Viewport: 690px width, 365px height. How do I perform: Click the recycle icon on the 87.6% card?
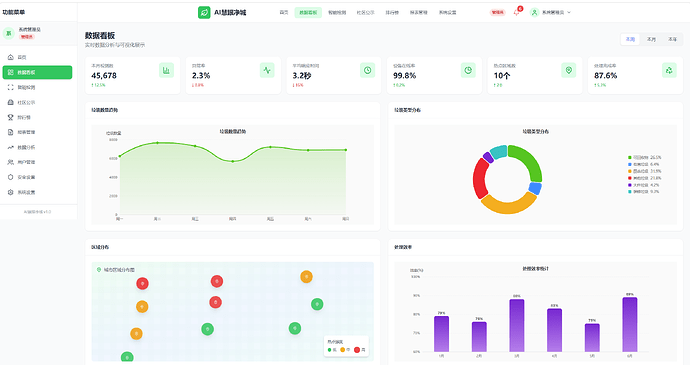pos(669,70)
